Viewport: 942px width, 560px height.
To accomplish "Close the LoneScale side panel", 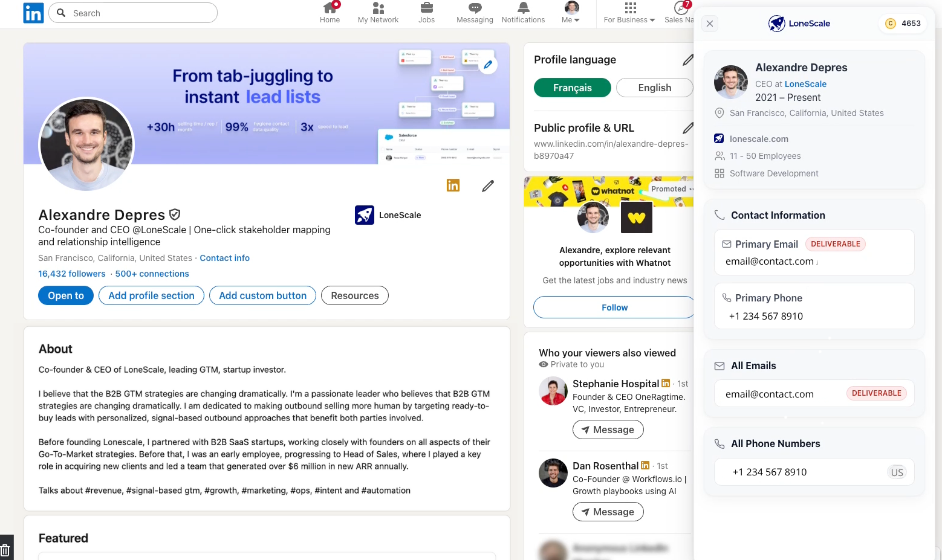I will pyautogui.click(x=710, y=24).
